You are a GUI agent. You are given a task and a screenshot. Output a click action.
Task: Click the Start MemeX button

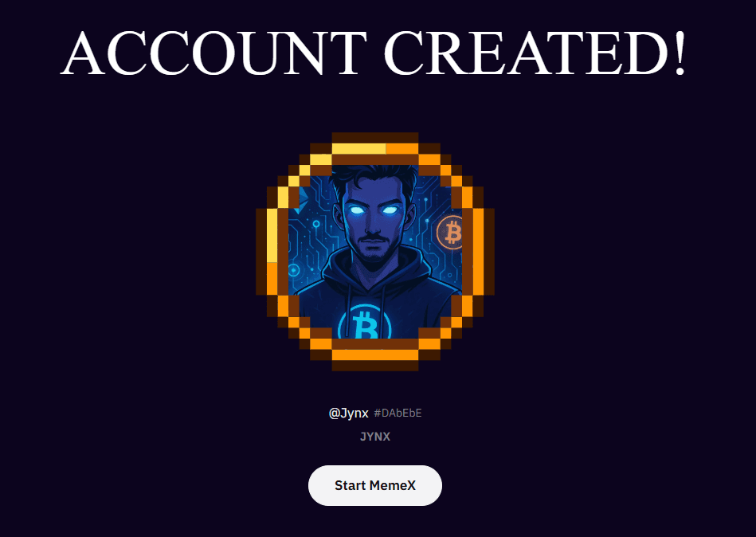coord(374,485)
